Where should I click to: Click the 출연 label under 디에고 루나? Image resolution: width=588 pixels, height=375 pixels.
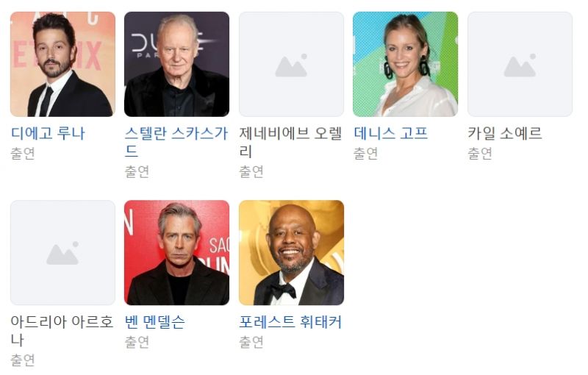pyautogui.click(x=23, y=154)
